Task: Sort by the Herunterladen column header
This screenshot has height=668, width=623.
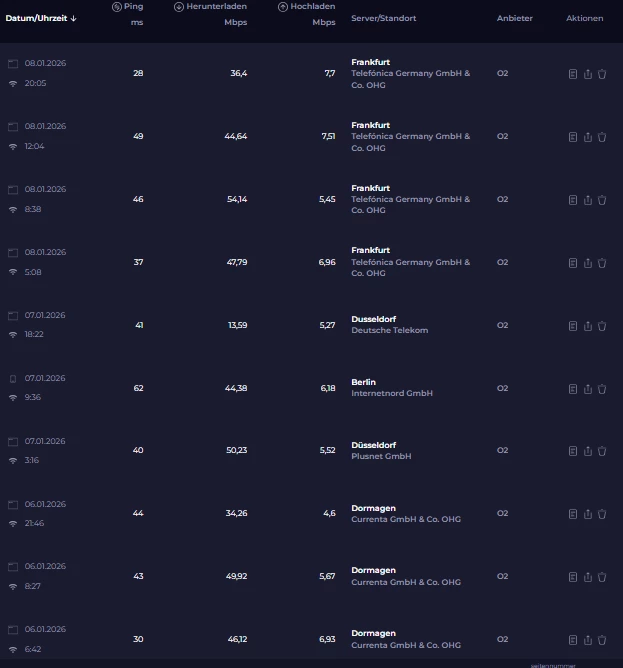Action: (214, 7)
